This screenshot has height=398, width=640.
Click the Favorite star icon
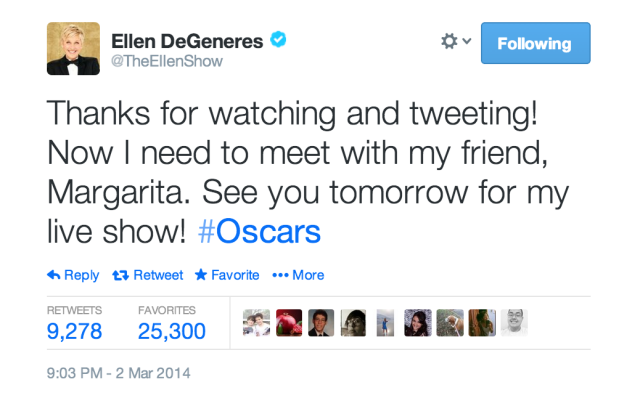(201, 275)
